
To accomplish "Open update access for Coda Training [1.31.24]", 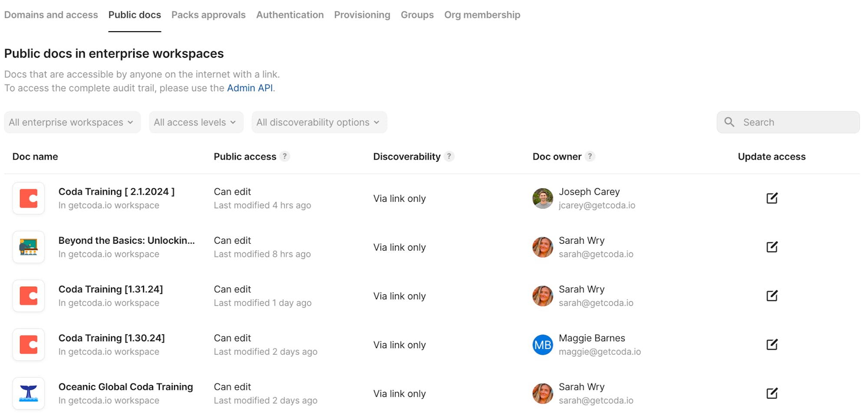I will click(x=772, y=296).
